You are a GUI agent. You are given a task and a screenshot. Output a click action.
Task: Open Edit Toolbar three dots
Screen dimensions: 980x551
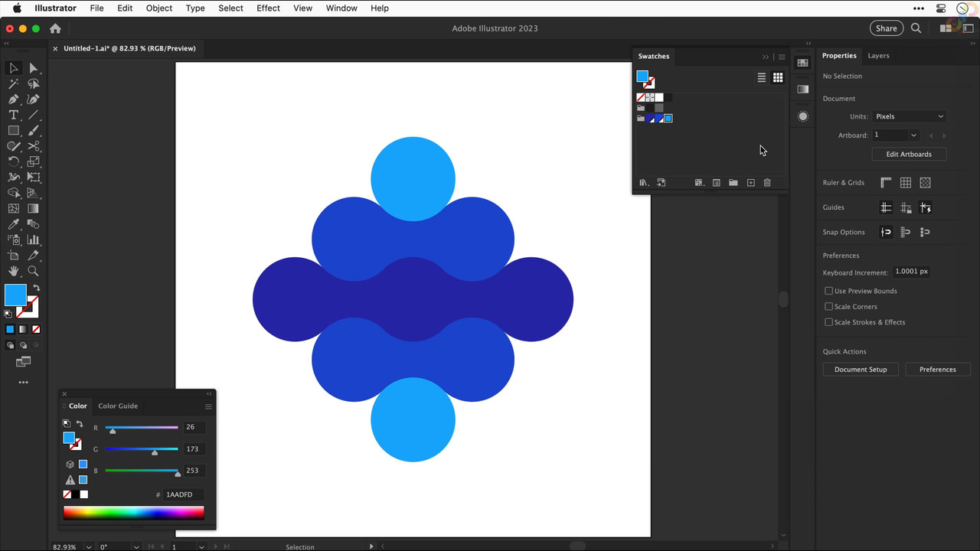pos(23,382)
